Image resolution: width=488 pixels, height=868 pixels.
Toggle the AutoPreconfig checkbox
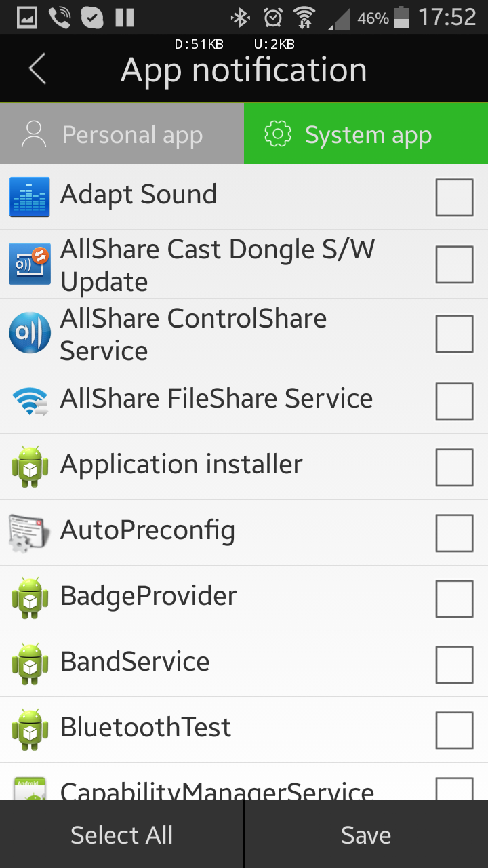[454, 532]
